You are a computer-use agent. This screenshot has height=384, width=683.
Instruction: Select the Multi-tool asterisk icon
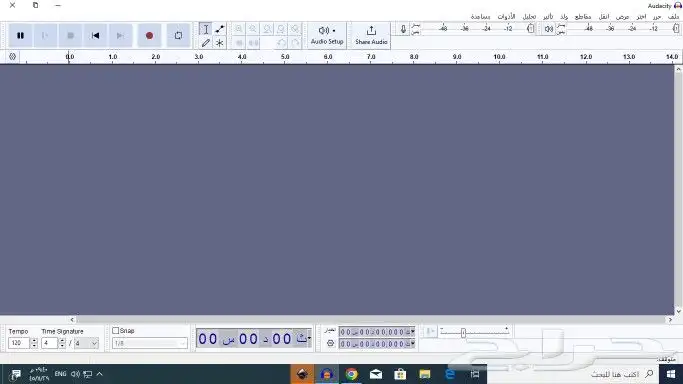coord(220,43)
